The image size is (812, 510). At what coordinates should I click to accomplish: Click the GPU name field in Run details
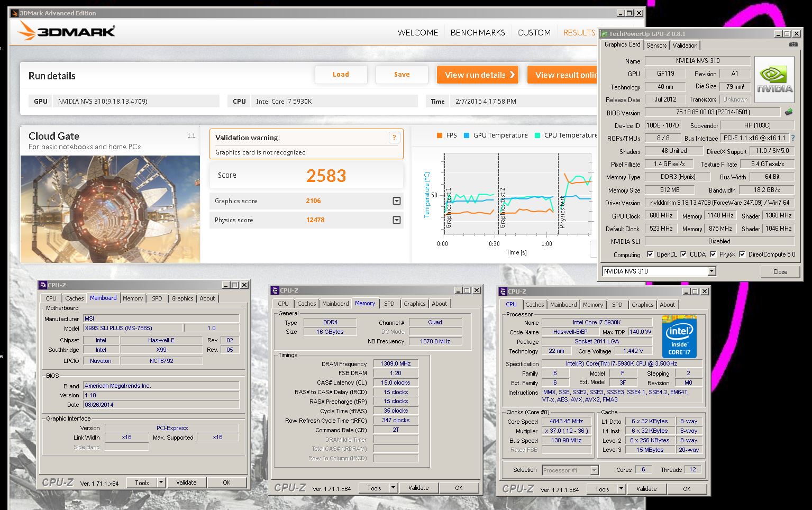136,101
